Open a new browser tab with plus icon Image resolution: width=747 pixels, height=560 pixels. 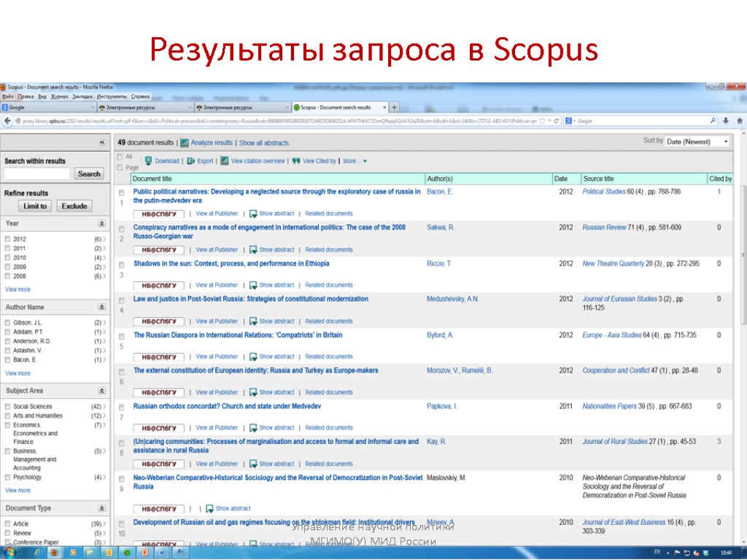(x=394, y=108)
